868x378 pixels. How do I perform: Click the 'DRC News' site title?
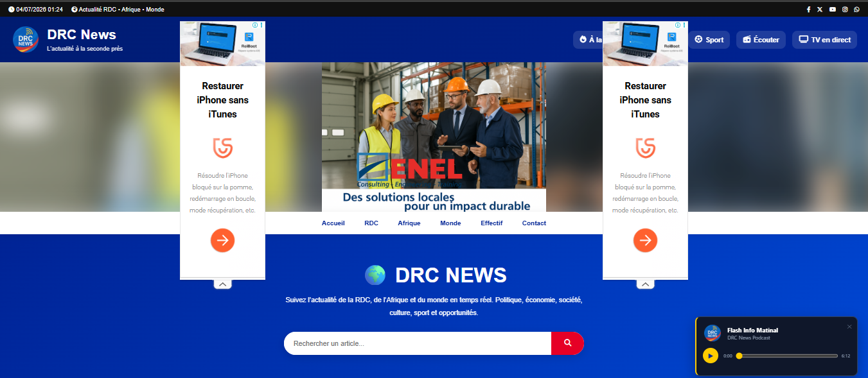[x=82, y=35]
